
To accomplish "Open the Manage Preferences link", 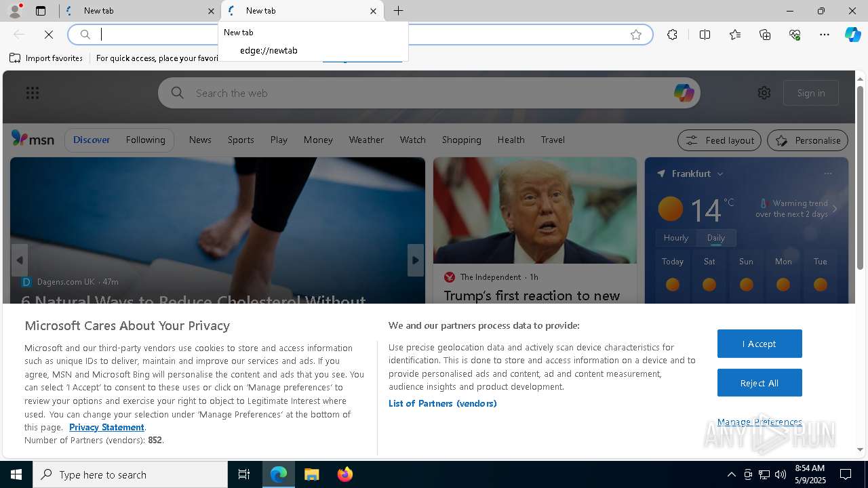I will pos(759,422).
